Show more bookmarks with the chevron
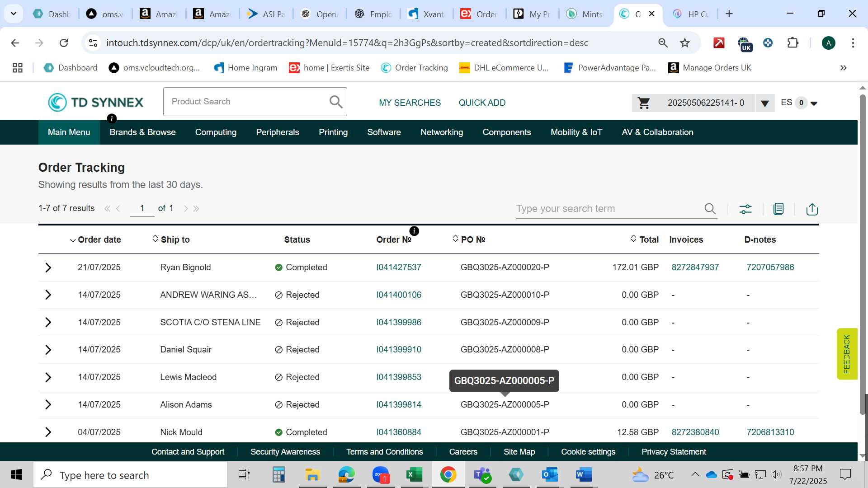Image resolution: width=868 pixels, height=488 pixels. point(843,68)
